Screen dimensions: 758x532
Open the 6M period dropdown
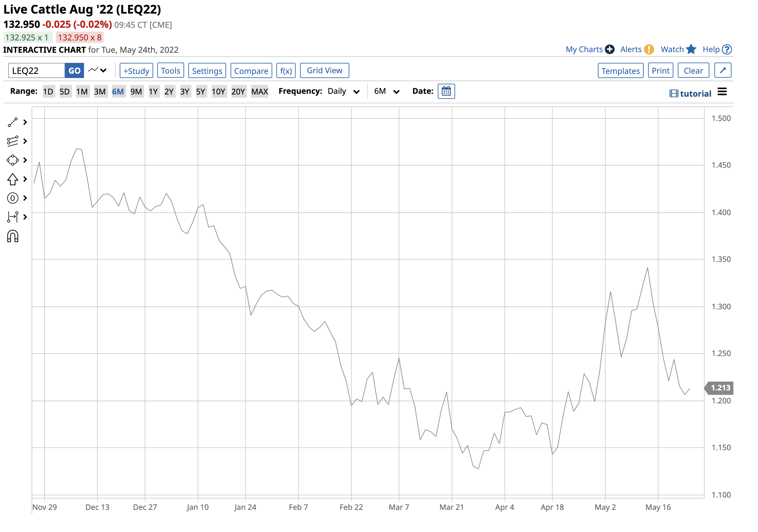(387, 92)
